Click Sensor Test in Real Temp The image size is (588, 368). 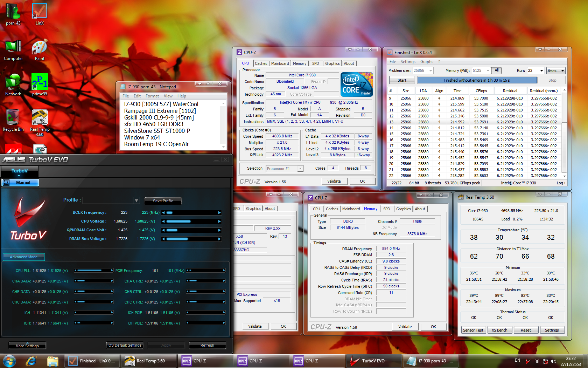click(473, 330)
